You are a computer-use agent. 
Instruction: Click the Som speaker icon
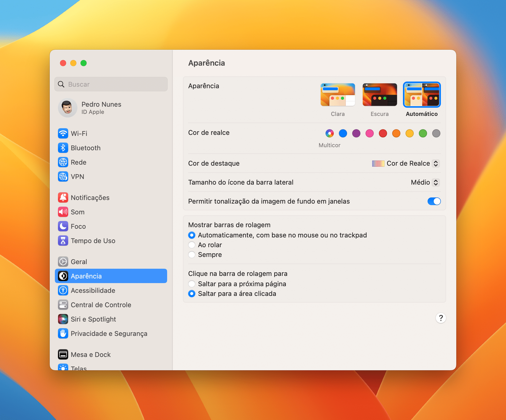pos(63,212)
